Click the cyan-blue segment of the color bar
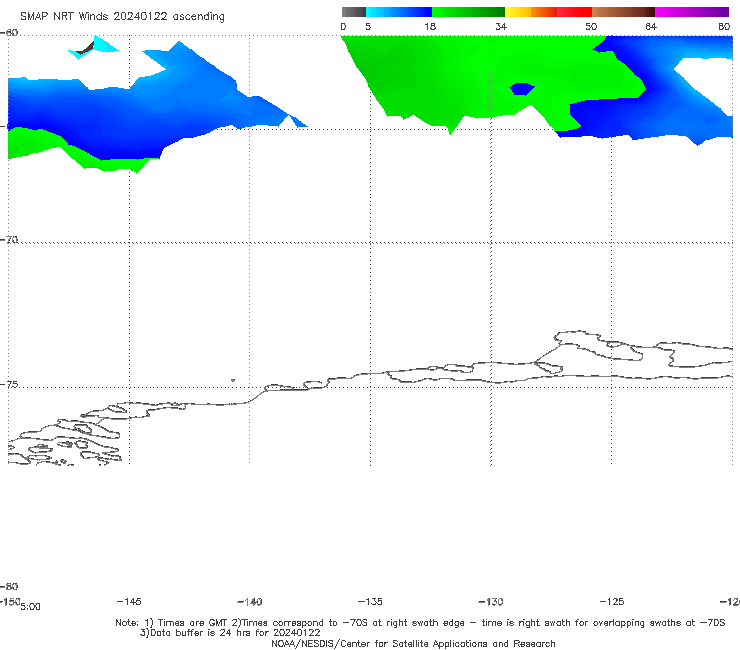The height and width of the screenshot is (650, 740). (399, 12)
